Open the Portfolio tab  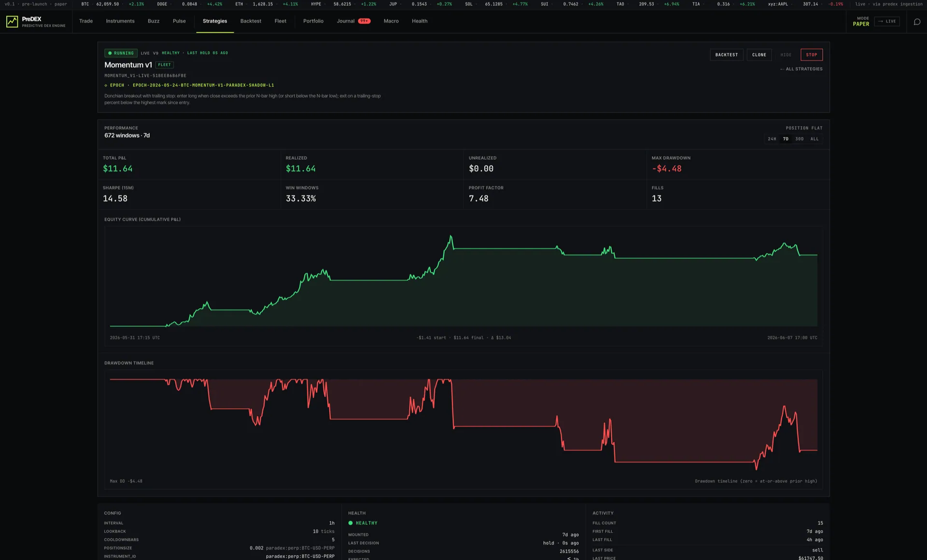[x=313, y=21]
